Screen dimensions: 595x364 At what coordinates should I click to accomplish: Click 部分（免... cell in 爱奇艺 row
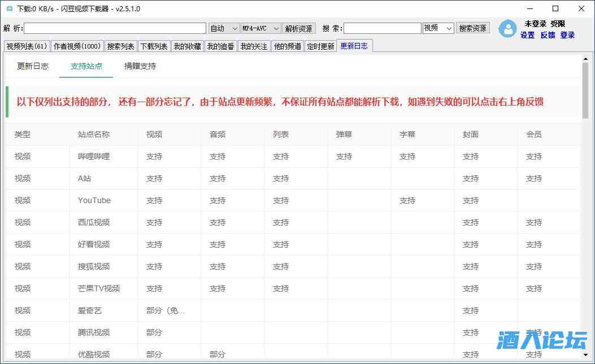166,310
